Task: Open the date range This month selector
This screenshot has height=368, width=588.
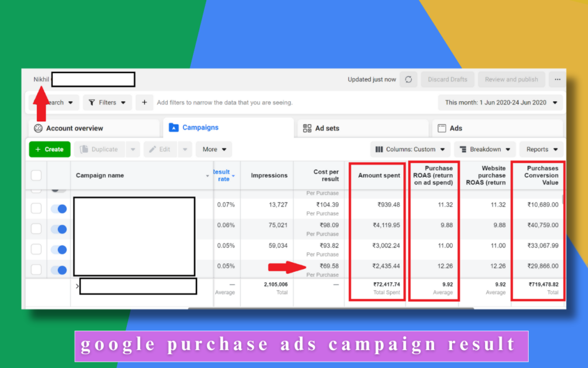Action: click(x=501, y=102)
